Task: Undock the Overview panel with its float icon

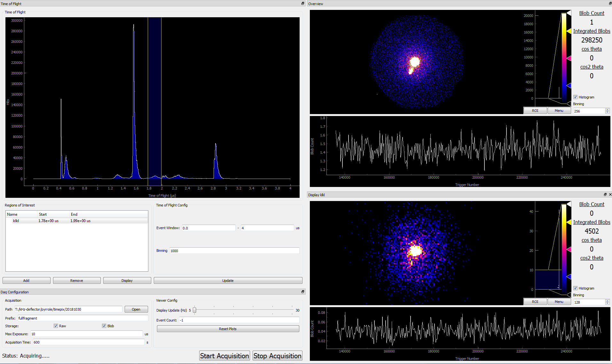Action: tap(610, 4)
